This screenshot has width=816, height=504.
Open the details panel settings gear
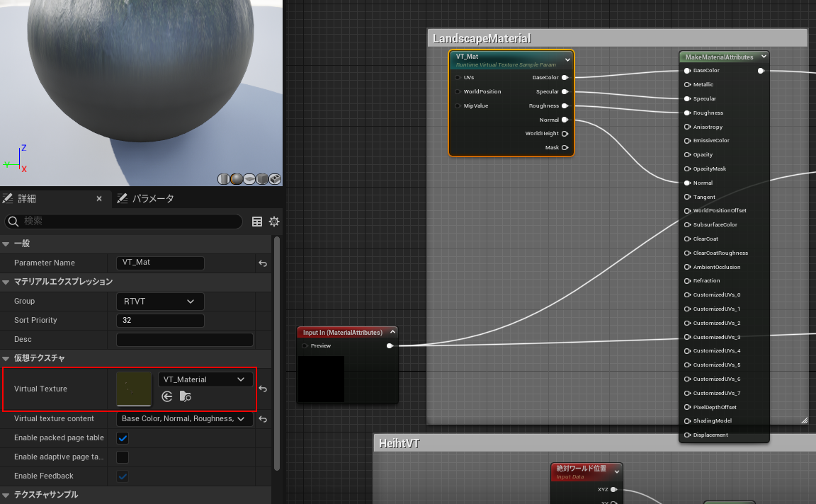274,221
